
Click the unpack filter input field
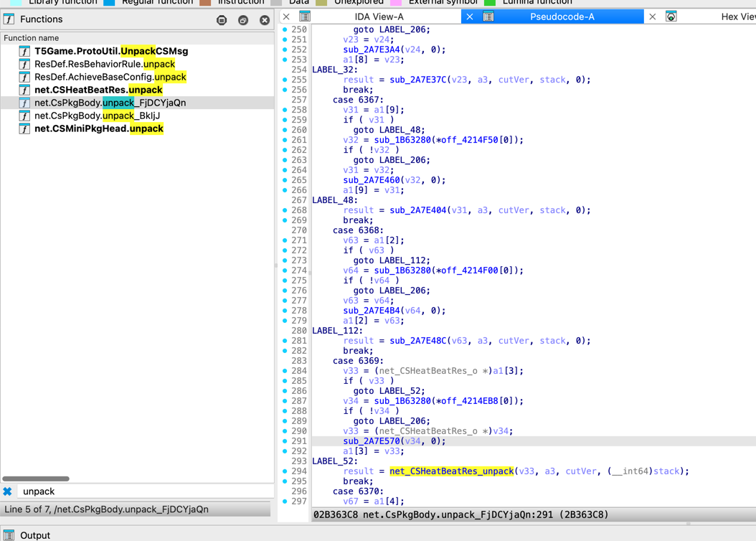(x=145, y=491)
